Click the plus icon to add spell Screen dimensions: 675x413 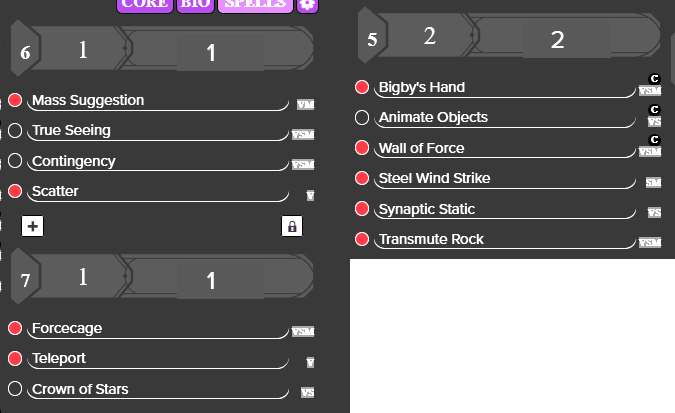click(x=33, y=226)
